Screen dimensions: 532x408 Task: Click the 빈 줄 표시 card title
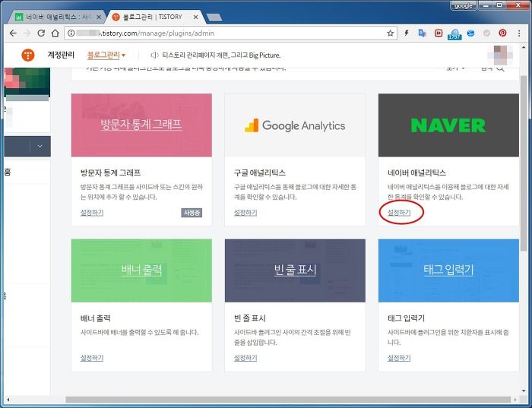250,318
